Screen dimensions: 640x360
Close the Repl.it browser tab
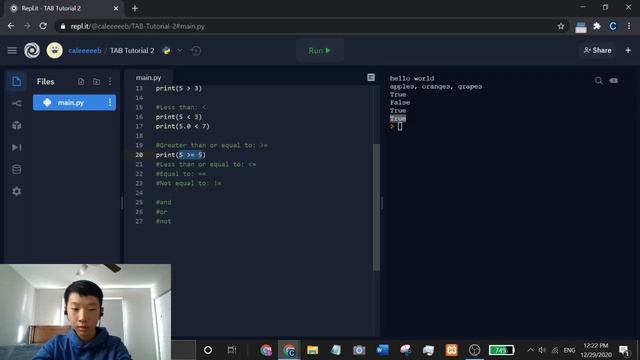116,8
